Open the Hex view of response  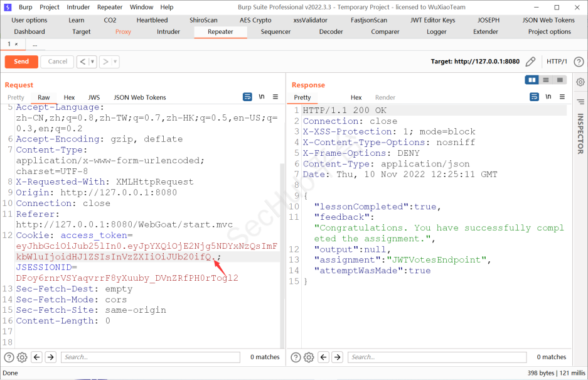(x=356, y=97)
